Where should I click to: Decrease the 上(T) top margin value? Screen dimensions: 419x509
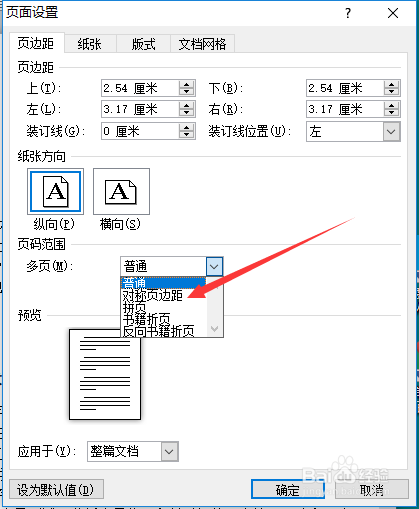187,92
